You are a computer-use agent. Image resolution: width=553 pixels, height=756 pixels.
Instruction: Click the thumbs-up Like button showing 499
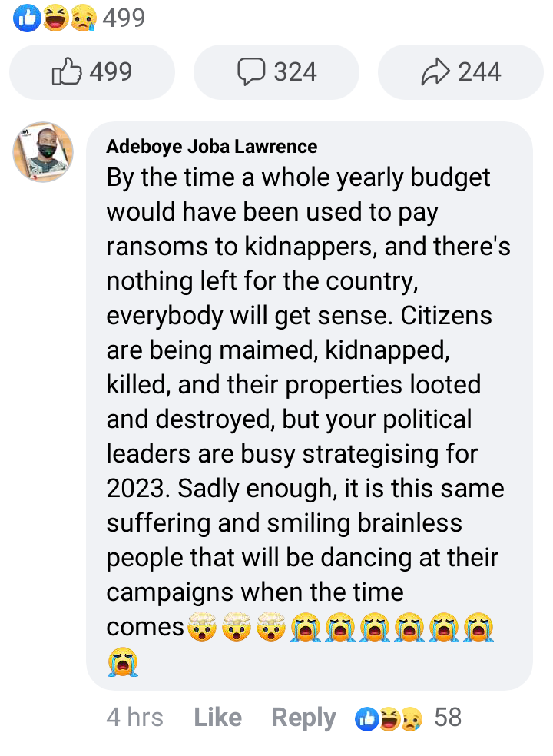click(92, 72)
